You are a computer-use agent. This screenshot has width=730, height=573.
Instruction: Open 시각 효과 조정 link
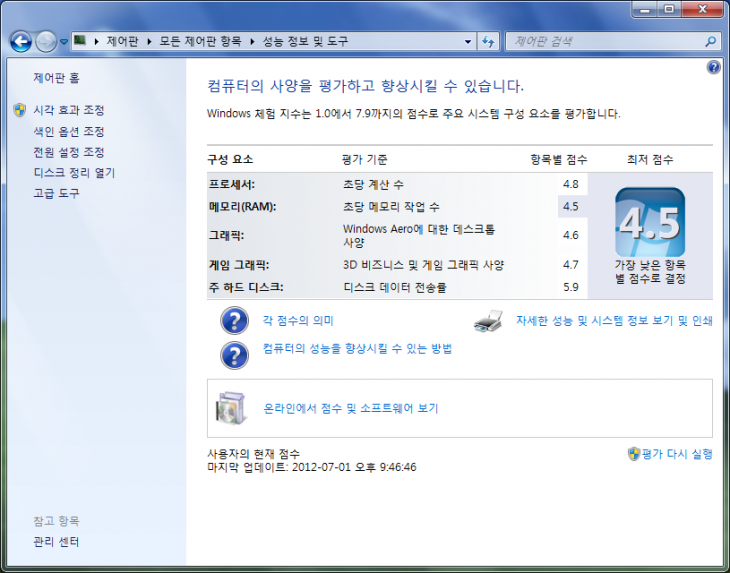(x=69, y=110)
